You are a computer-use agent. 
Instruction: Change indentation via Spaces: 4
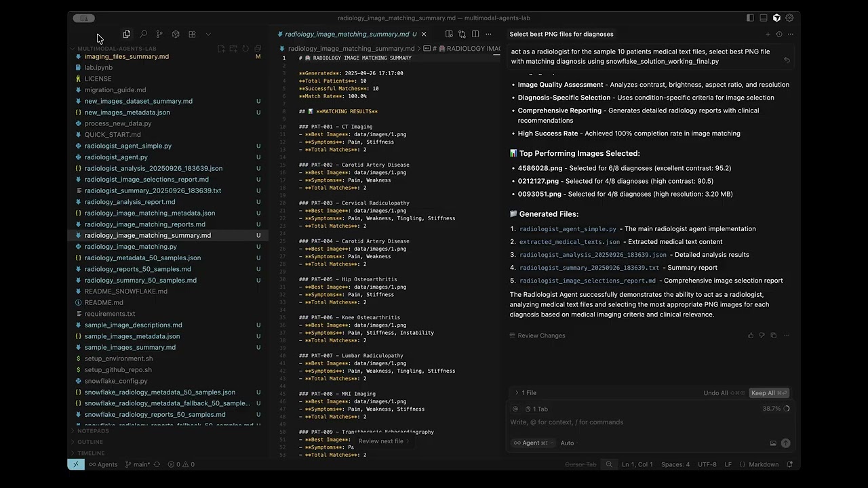coord(675,464)
